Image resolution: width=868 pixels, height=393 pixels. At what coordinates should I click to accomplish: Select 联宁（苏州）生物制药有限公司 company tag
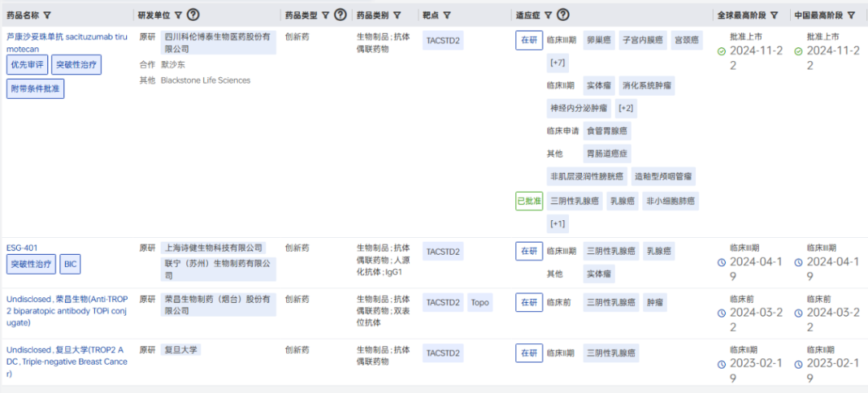pos(218,268)
